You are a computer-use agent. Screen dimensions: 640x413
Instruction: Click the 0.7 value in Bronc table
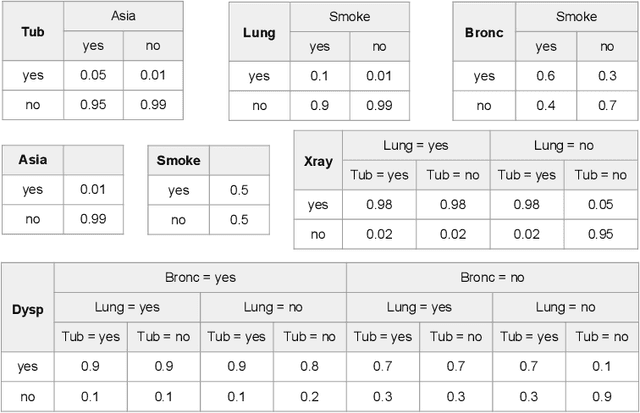pyautogui.click(x=606, y=105)
